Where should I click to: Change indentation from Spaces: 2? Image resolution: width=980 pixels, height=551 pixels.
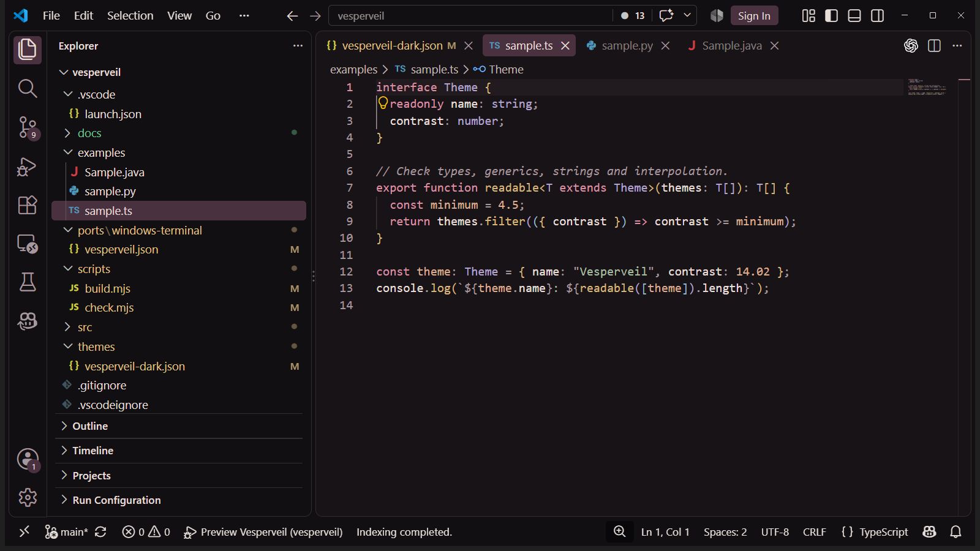725,532
